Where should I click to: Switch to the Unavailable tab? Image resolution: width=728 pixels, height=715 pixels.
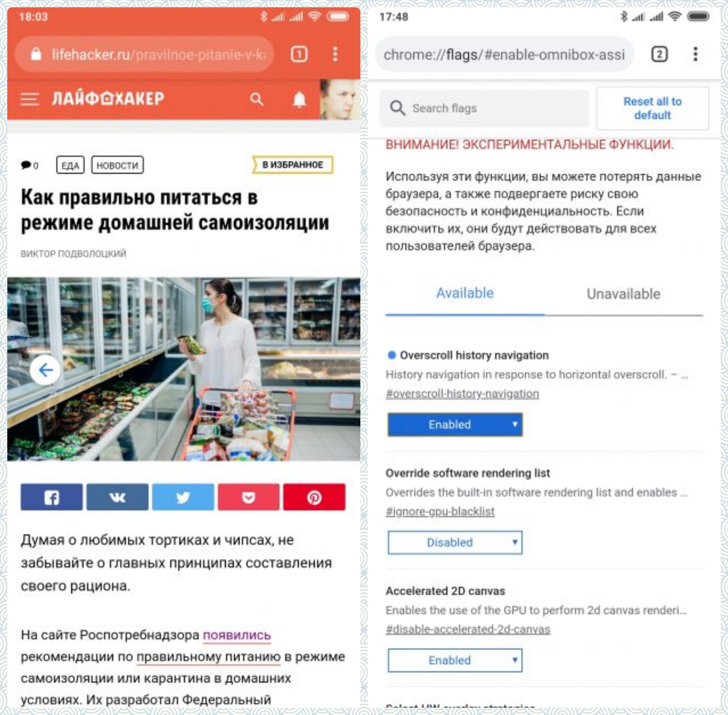(x=623, y=294)
